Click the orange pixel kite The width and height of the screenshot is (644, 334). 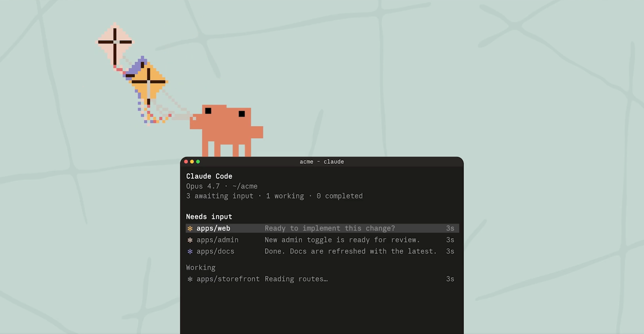tap(149, 82)
